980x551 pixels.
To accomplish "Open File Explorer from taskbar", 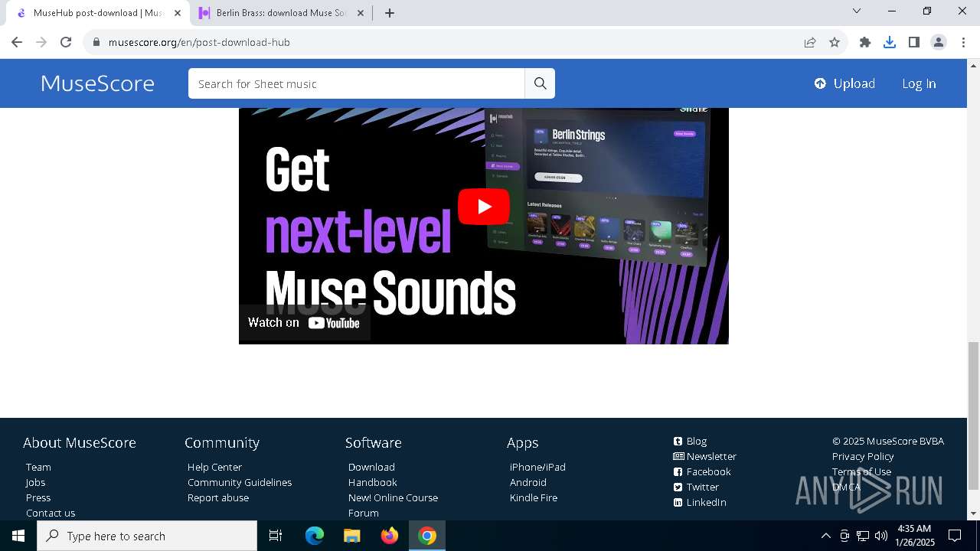I will pyautogui.click(x=352, y=536).
